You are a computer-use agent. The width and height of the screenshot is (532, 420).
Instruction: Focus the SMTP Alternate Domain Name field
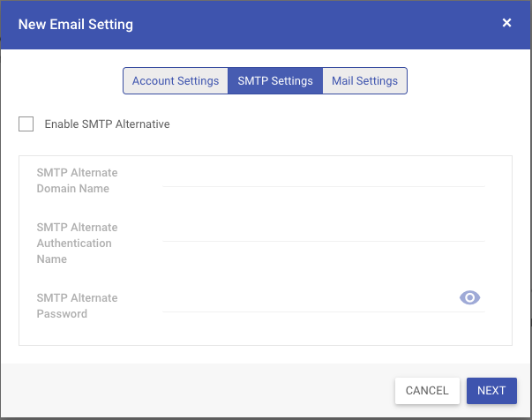click(324, 179)
